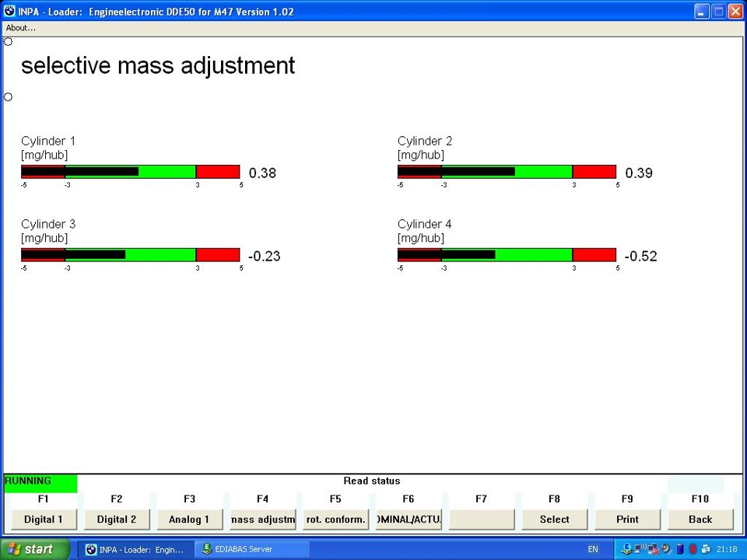Close the INPA window
The height and width of the screenshot is (560, 747).
point(735,12)
